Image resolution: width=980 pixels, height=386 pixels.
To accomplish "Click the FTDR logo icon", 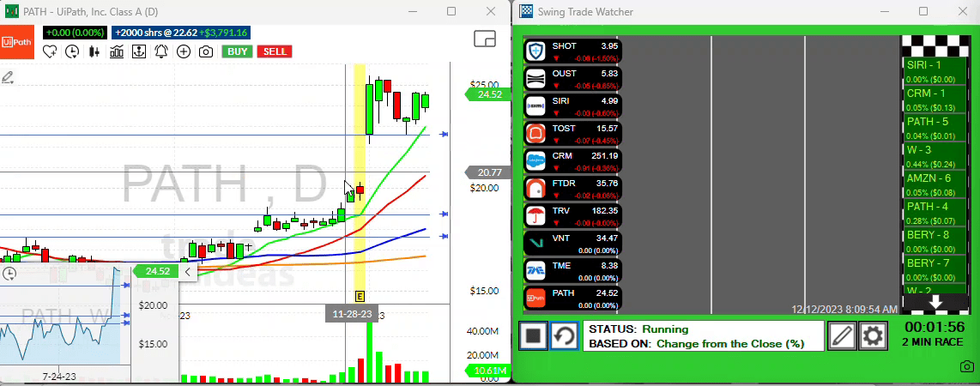I will point(536,189).
